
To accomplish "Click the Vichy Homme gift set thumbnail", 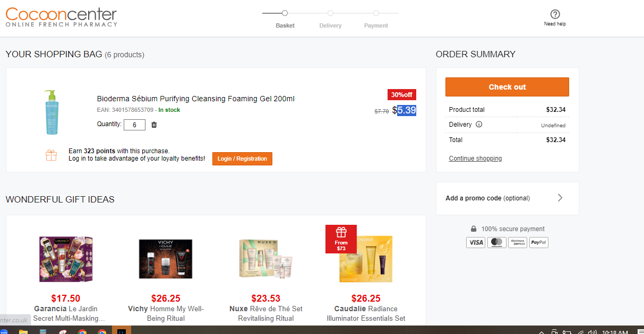I will (166, 259).
